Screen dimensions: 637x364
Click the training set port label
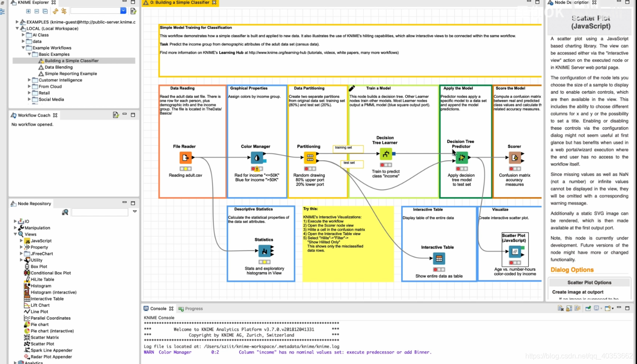[348, 149]
